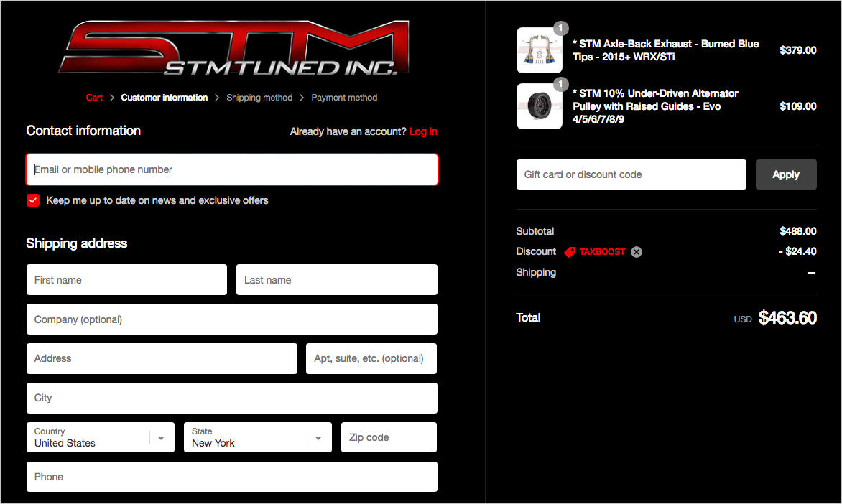Remove the TAXBOOST discount code

click(637, 252)
